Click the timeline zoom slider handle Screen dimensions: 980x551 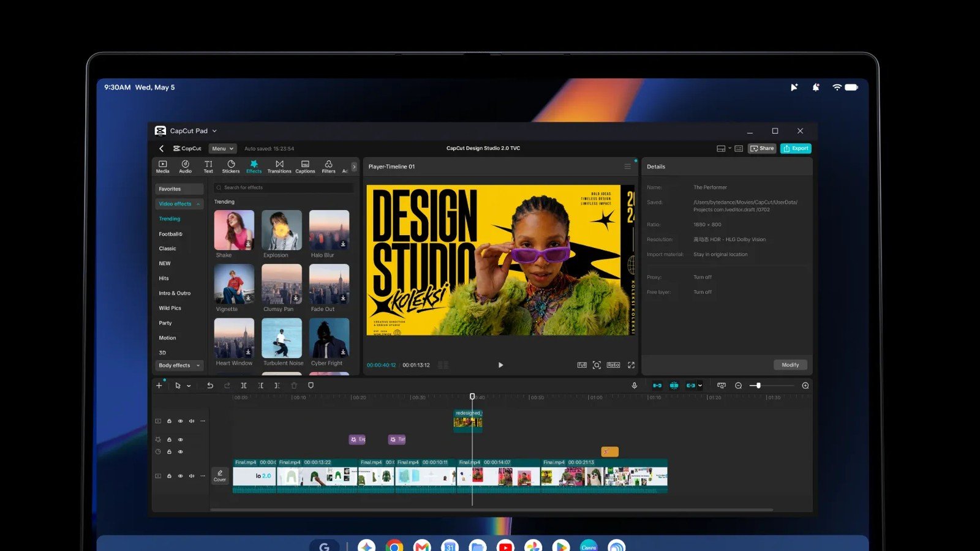[758, 386]
